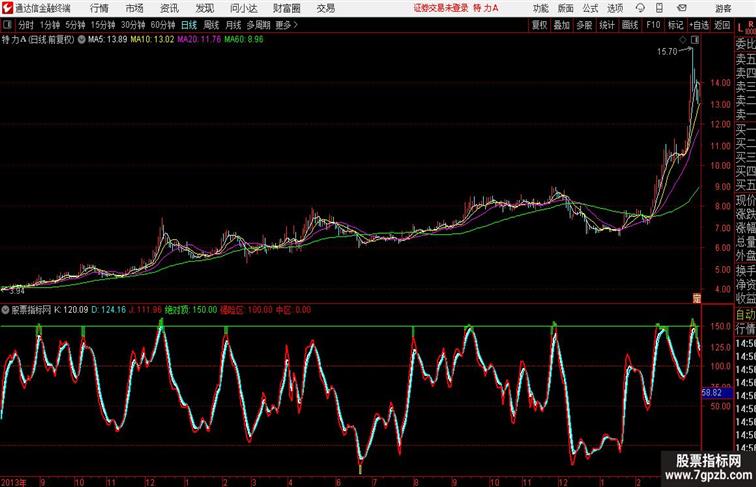The width and height of the screenshot is (756, 487).
Task: Switch to the 30分钟 period tab
Action: (133, 25)
